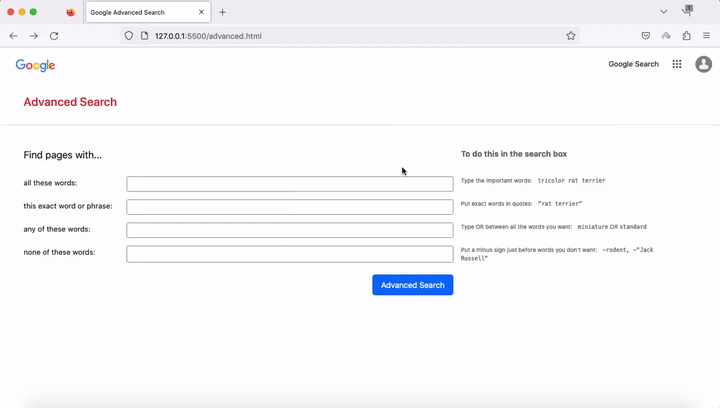Close the Google Advanced Search tab
Screen dimensions: 720x408
pos(201,12)
